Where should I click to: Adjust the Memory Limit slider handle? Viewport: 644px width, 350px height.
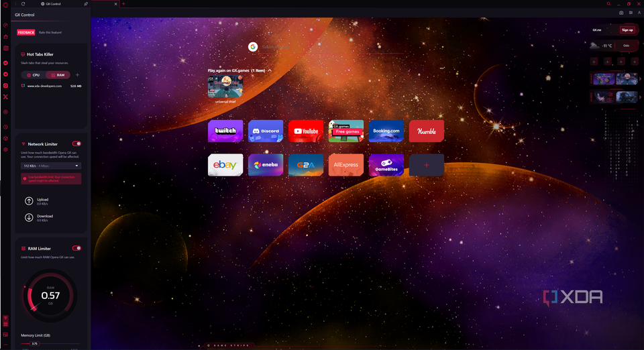click(x=34, y=343)
